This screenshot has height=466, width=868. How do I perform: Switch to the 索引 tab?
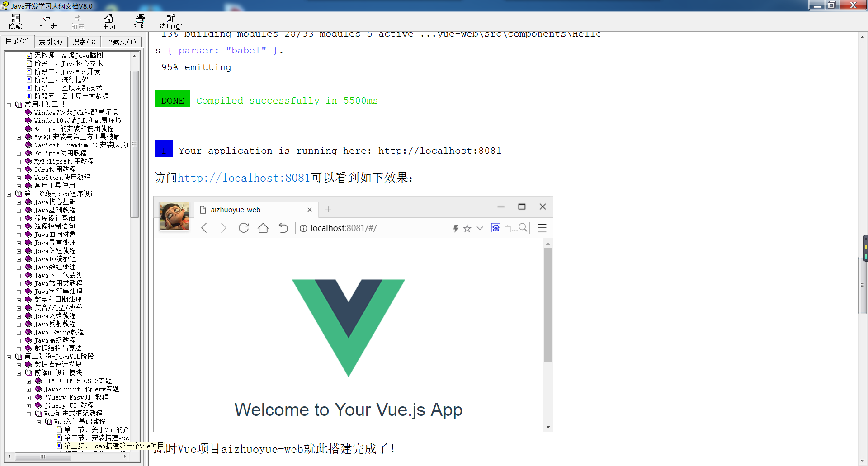click(50, 42)
